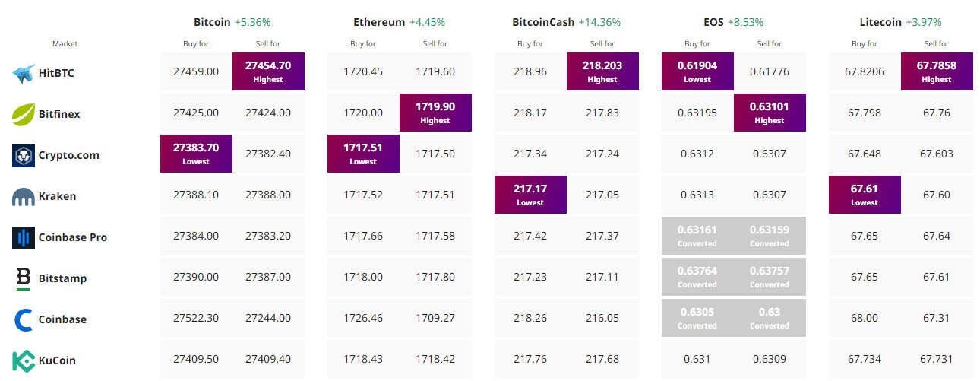Select Kraken's lowest BitcoinCash buy price 217.17

point(530,195)
